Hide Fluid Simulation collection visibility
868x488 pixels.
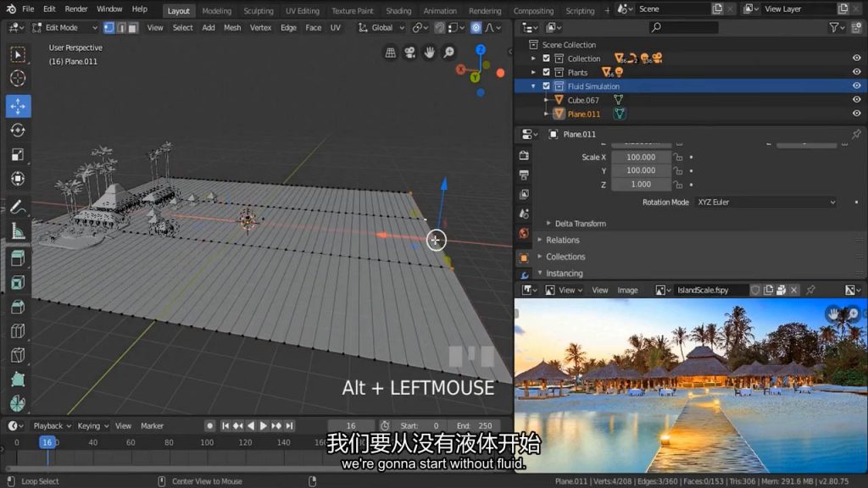point(856,86)
